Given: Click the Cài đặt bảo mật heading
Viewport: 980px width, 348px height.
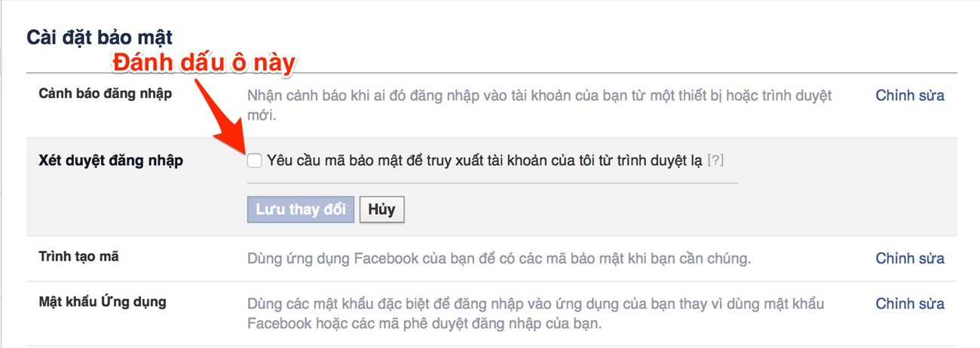Looking at the screenshot, I should [x=100, y=36].
